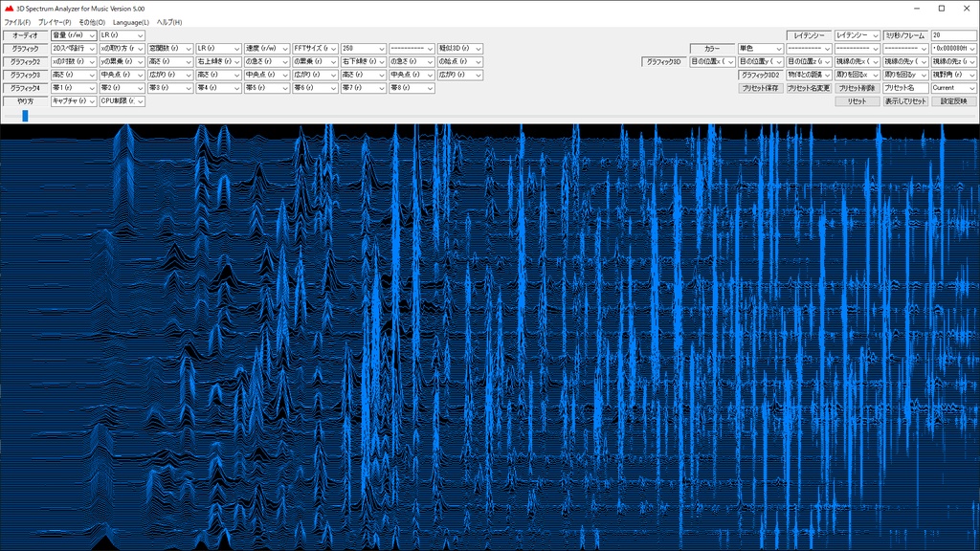Image resolution: width=980 pixels, height=551 pixels.
Task: Expand the CPU制限 dropdown
Action: (x=122, y=101)
